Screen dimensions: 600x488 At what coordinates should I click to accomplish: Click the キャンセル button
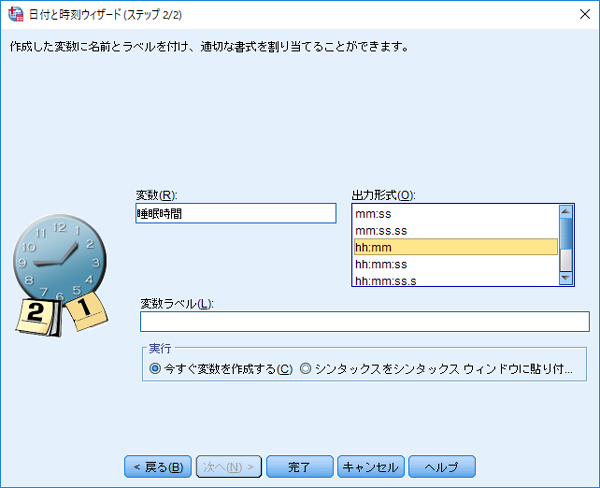pos(370,467)
